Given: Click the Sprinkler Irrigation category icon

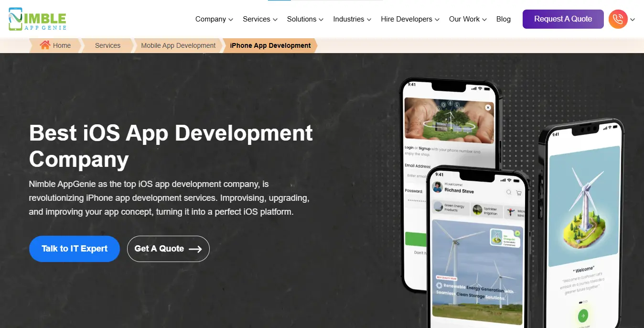Looking at the screenshot, I should pos(477,210).
